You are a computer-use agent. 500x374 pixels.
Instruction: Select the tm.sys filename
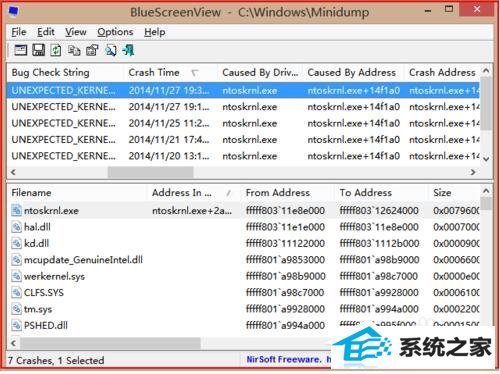point(38,309)
